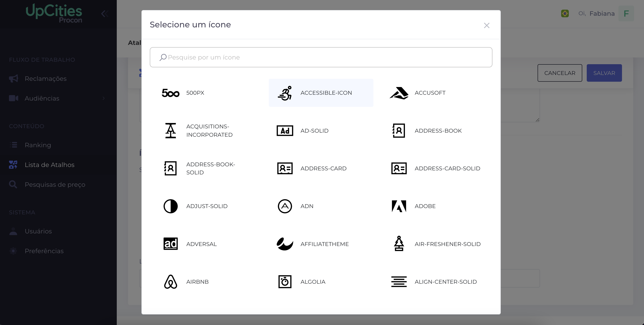
Task: Choose the AD-SOLID icon
Action: click(285, 131)
